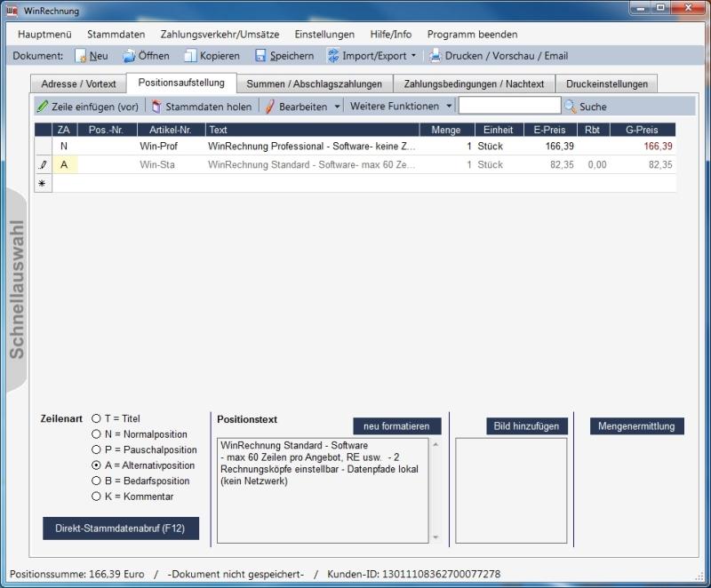The height and width of the screenshot is (588, 711).
Task: Click the Neu document icon
Action: click(81, 56)
